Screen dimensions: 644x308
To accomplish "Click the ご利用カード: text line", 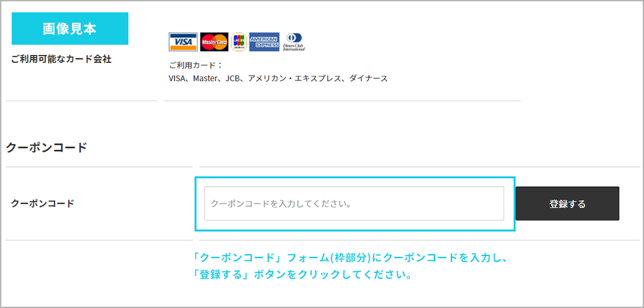I will click(x=195, y=65).
